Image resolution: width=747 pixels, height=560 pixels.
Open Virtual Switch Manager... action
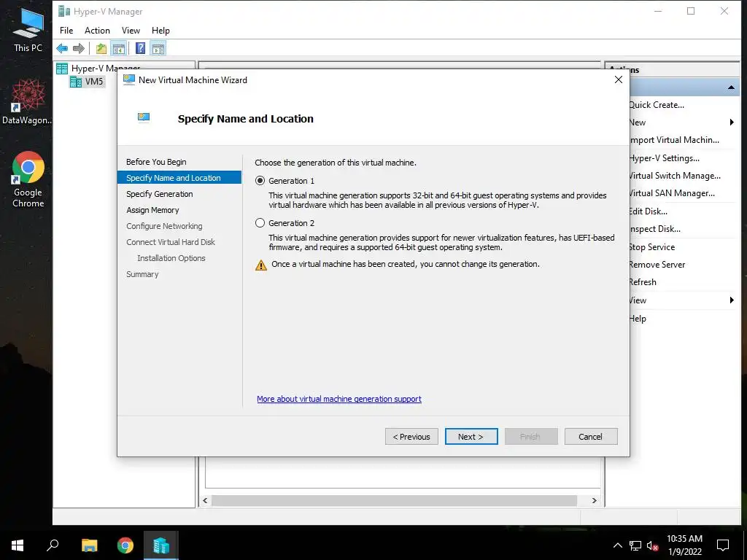tap(675, 176)
